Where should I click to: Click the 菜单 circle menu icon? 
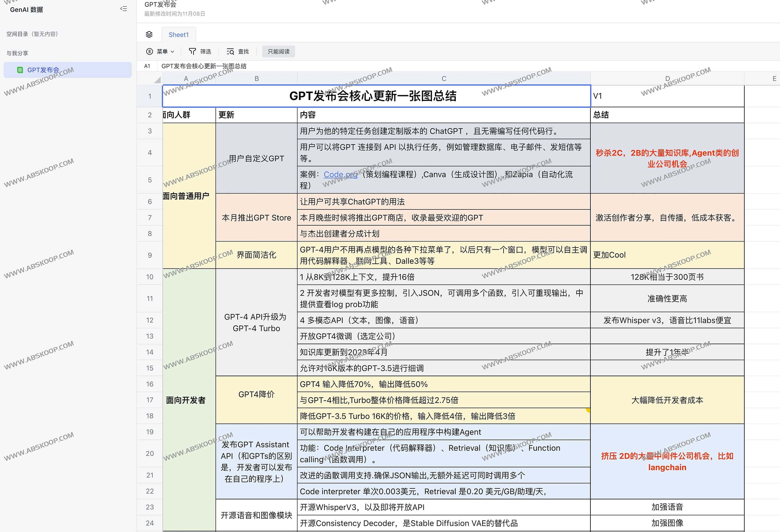pyautogui.click(x=149, y=51)
